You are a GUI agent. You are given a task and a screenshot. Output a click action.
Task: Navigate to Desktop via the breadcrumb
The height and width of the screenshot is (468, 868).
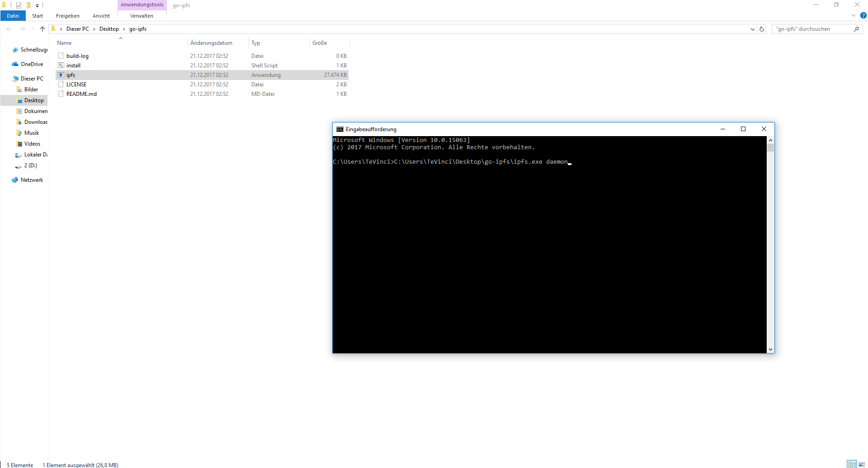(109, 28)
